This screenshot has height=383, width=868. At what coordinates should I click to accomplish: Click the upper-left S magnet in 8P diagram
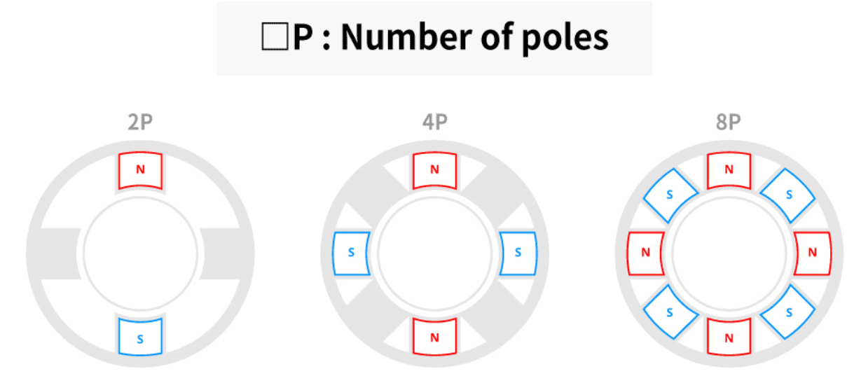[x=670, y=194]
